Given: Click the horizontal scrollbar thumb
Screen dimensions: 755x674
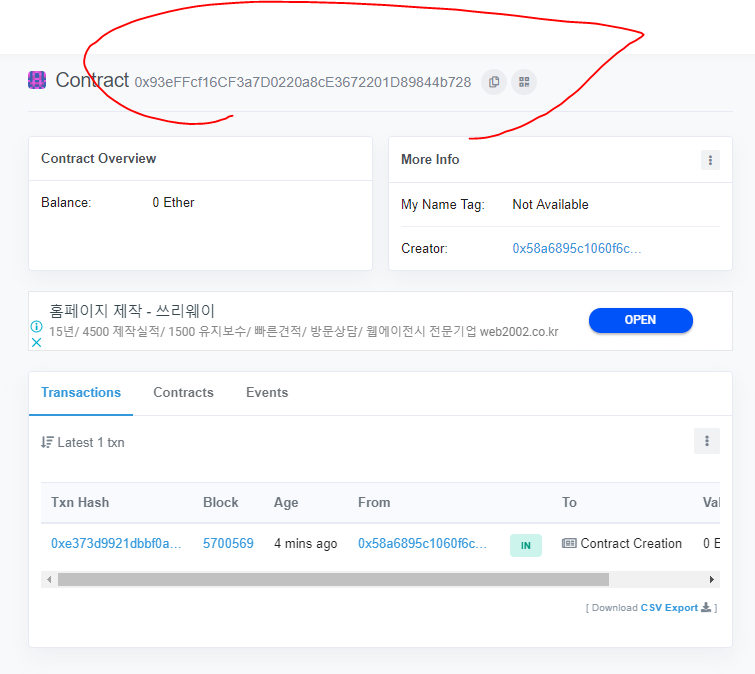Looking at the screenshot, I should [333, 580].
